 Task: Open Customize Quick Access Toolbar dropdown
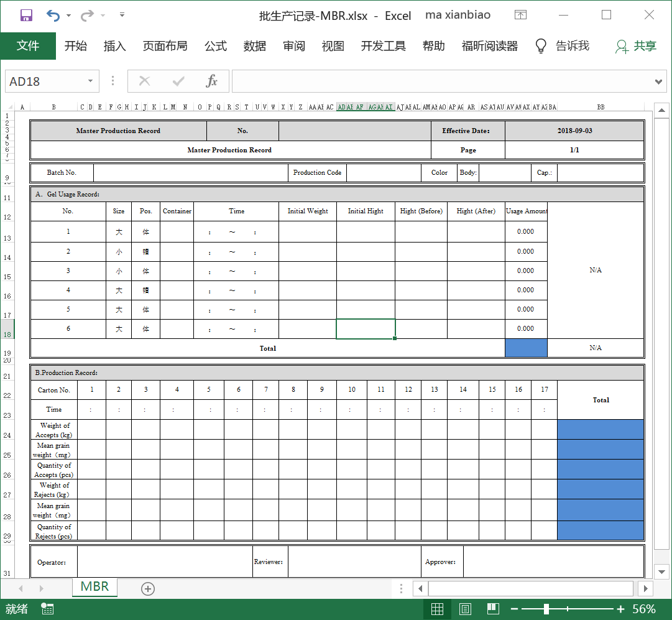(122, 15)
